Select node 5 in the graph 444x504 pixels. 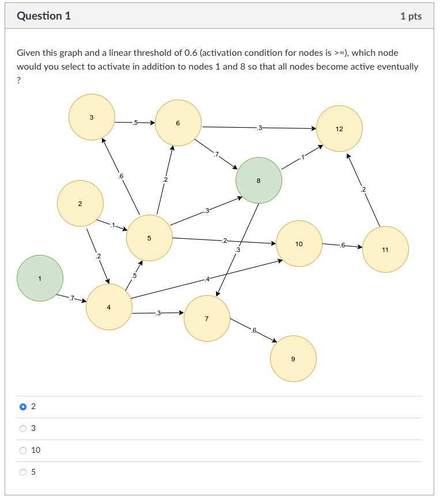click(149, 237)
